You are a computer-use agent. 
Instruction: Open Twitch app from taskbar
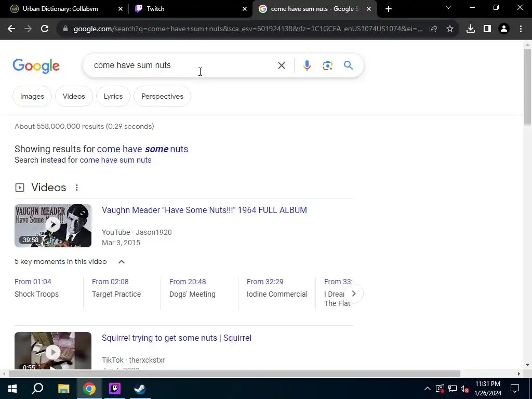(x=115, y=389)
